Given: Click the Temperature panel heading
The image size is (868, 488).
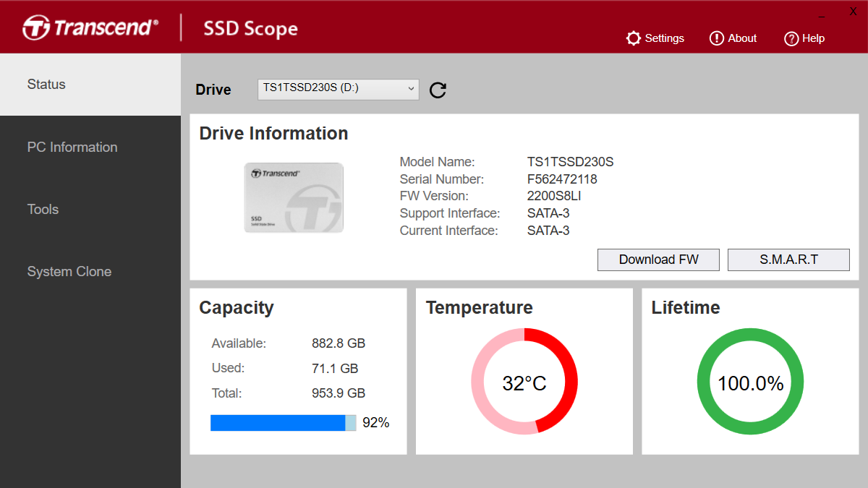Looking at the screenshot, I should [x=479, y=308].
